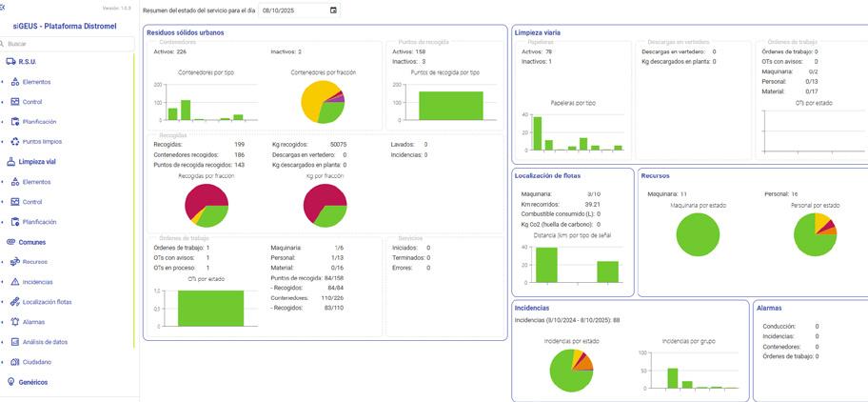868x402 pixels.
Task: Click the Ciudadano icon in sidebar
Action: (15, 362)
